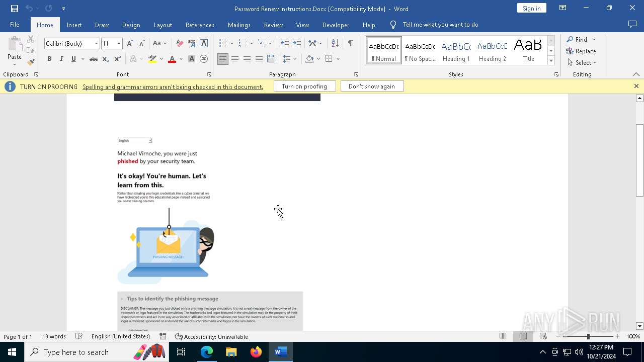Increase paragraph indent
Viewport: 644px width, 362px height.
(297, 44)
